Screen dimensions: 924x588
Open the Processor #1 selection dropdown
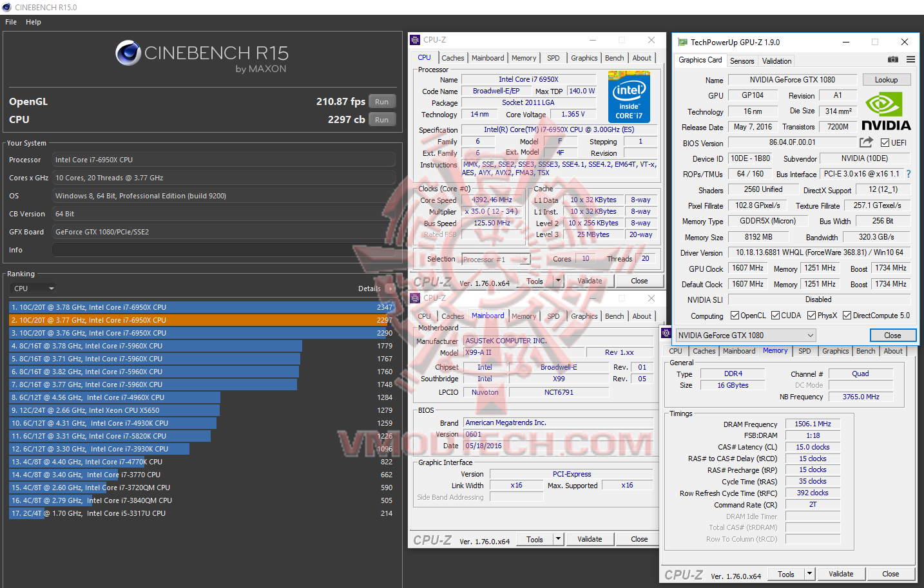[496, 260]
